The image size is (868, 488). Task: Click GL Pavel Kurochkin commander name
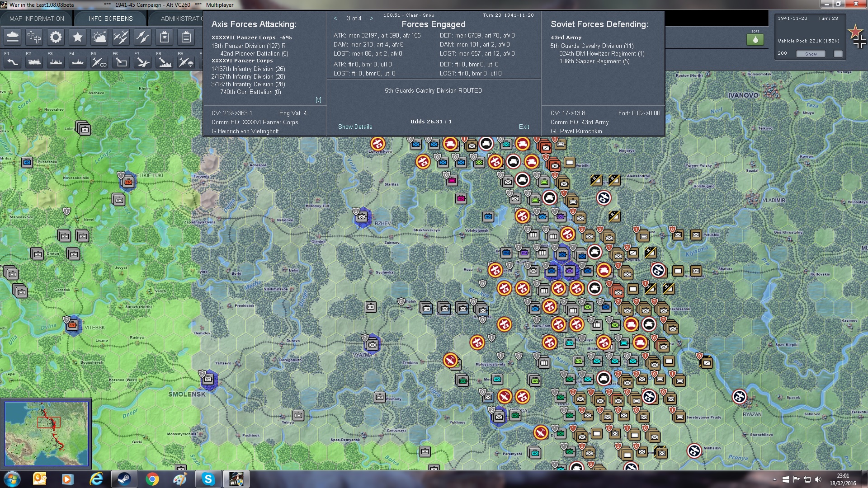coord(576,131)
